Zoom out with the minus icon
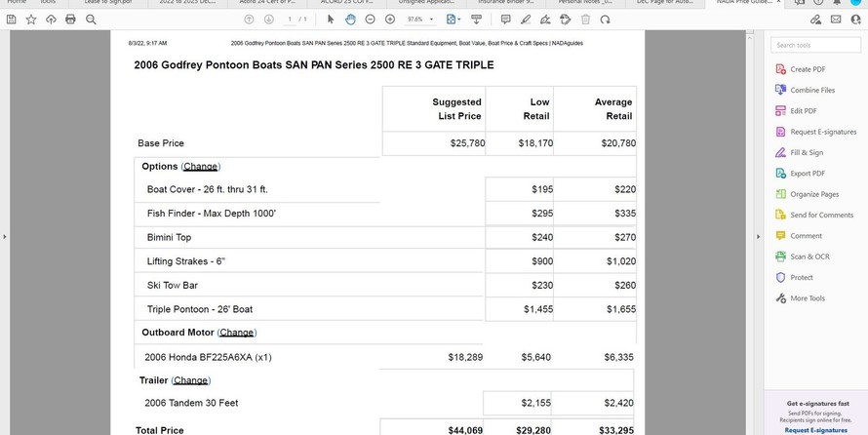The height and width of the screenshot is (435, 868). [x=372, y=19]
